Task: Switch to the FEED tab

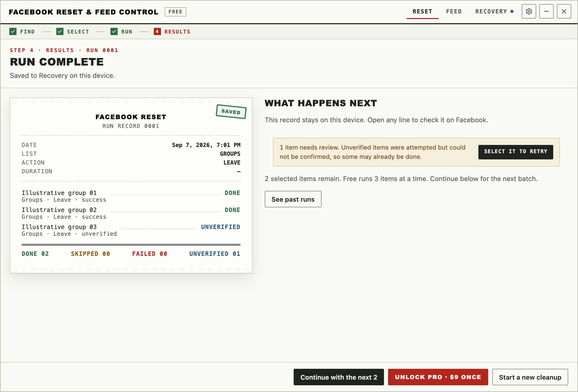Action: [454, 12]
